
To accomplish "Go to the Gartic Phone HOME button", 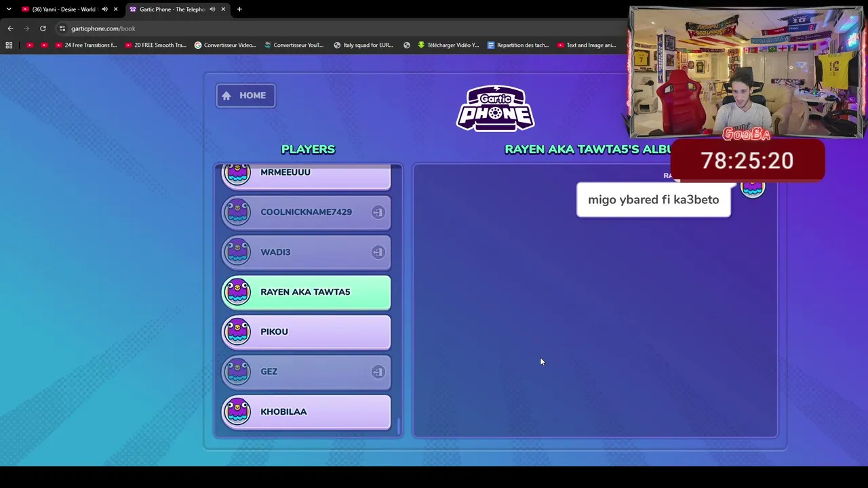I will [x=245, y=96].
